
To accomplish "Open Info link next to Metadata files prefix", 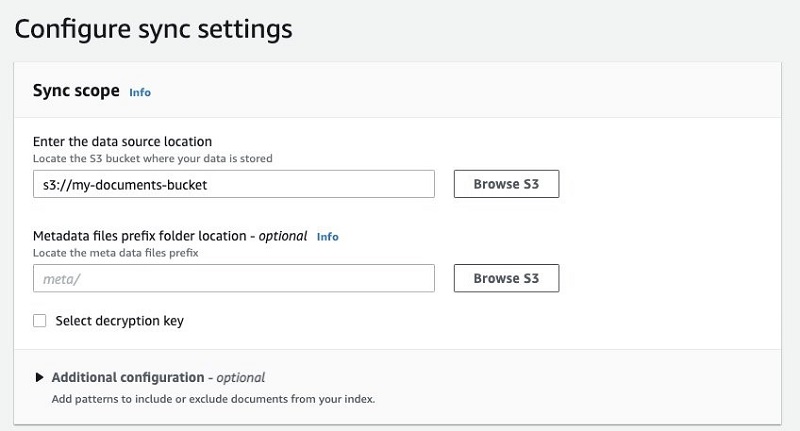I will [328, 237].
